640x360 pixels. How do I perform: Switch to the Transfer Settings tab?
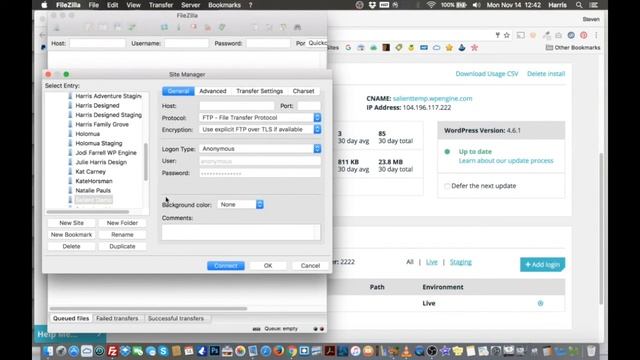click(260, 91)
